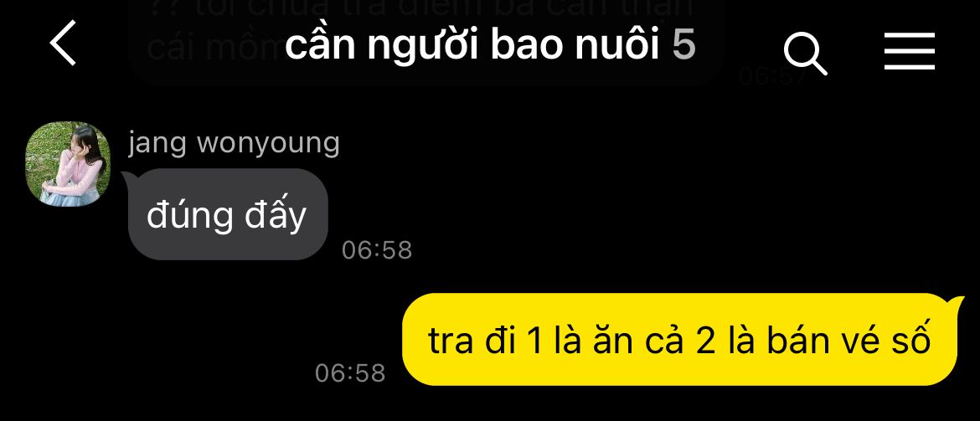Viewport: 980px width, 421px height.
Task: Tap the 06:58 time beside yellow bubble
Action: [x=350, y=373]
